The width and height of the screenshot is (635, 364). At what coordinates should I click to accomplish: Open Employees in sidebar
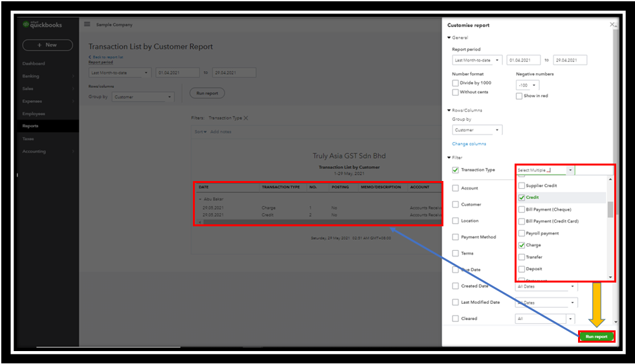pyautogui.click(x=34, y=114)
